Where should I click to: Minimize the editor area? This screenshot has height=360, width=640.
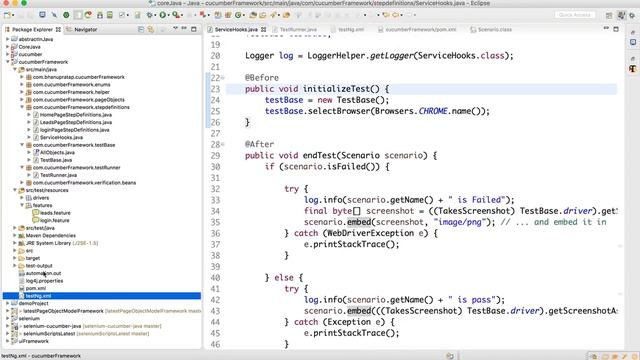pyautogui.click(x=606, y=29)
